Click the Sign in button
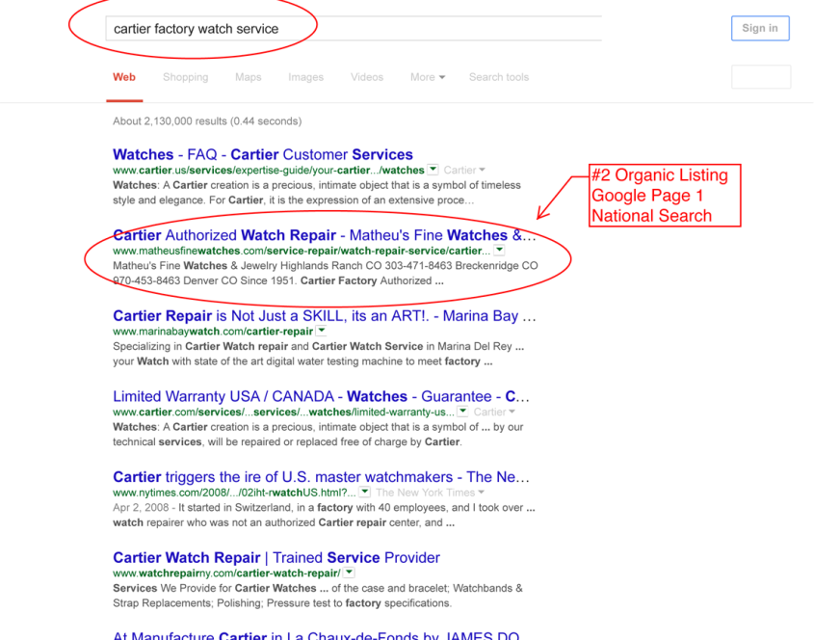Screen dimensions: 840x640 pyautogui.click(x=760, y=28)
